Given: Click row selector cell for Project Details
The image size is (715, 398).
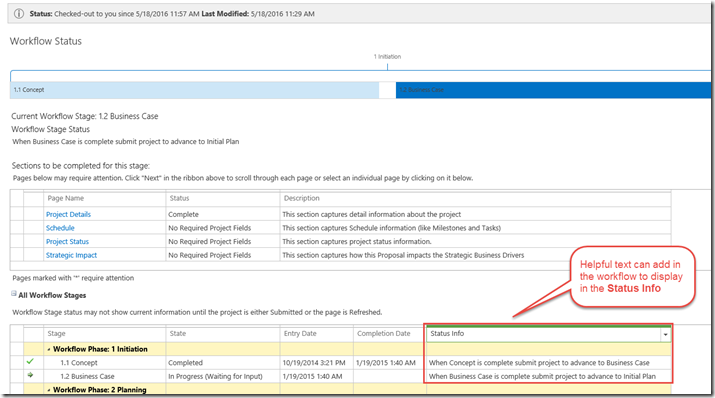Looking at the screenshot, I should click(x=17, y=214).
